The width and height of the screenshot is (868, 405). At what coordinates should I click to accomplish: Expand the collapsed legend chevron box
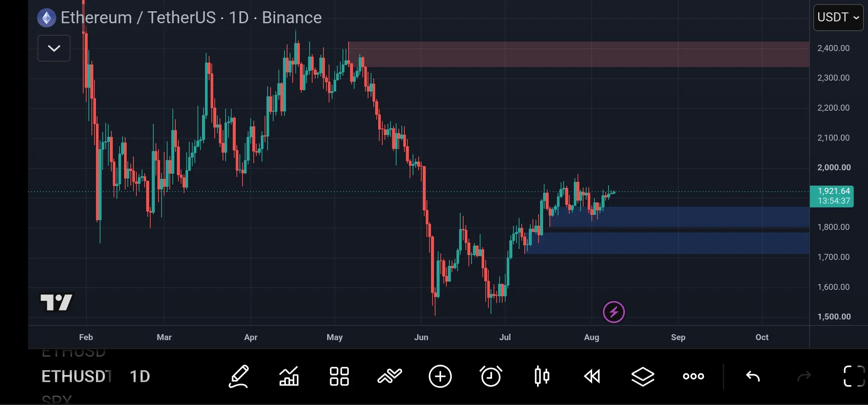(x=54, y=48)
